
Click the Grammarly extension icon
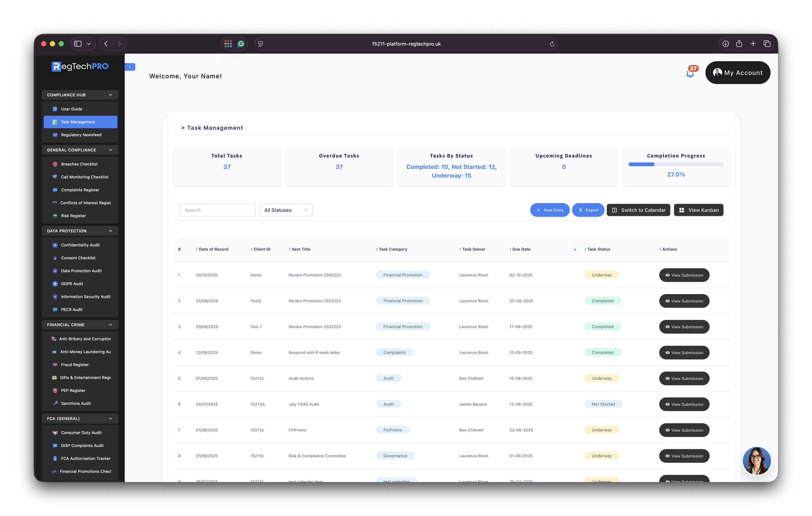click(x=241, y=44)
